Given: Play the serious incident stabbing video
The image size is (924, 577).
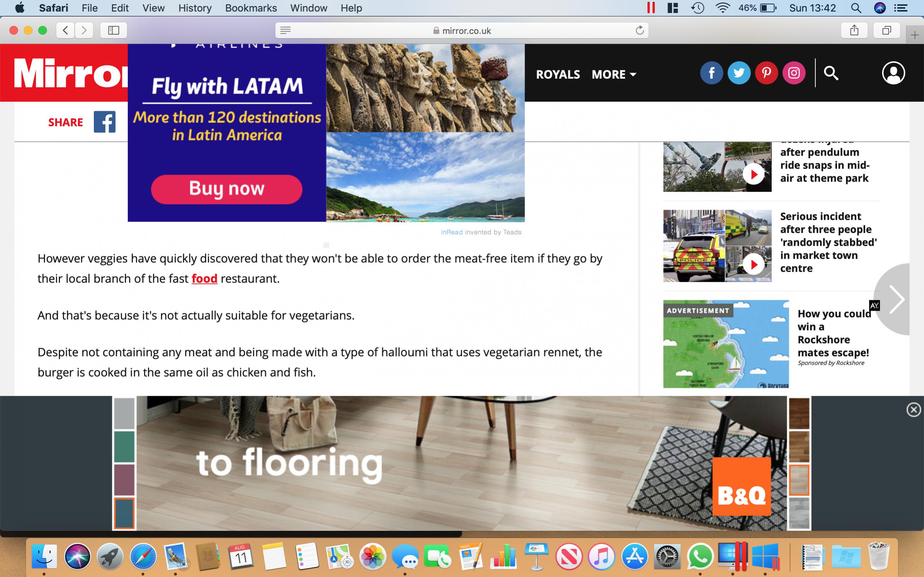Looking at the screenshot, I should click(753, 264).
